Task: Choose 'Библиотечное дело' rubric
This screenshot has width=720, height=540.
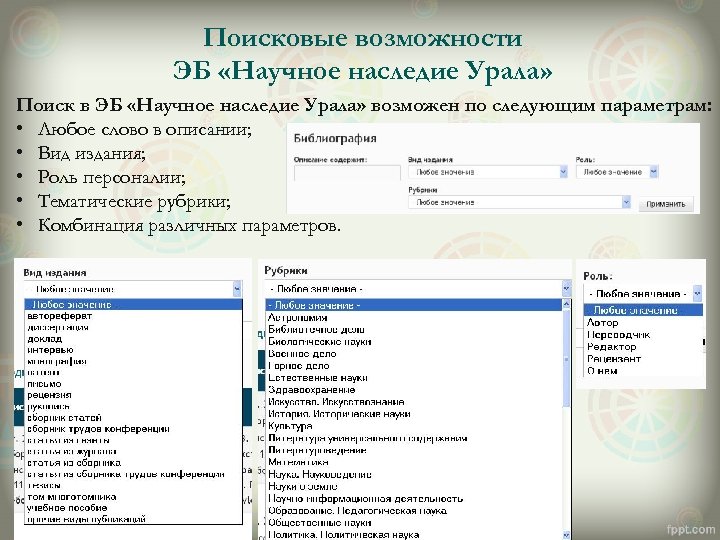Action: click(414, 330)
